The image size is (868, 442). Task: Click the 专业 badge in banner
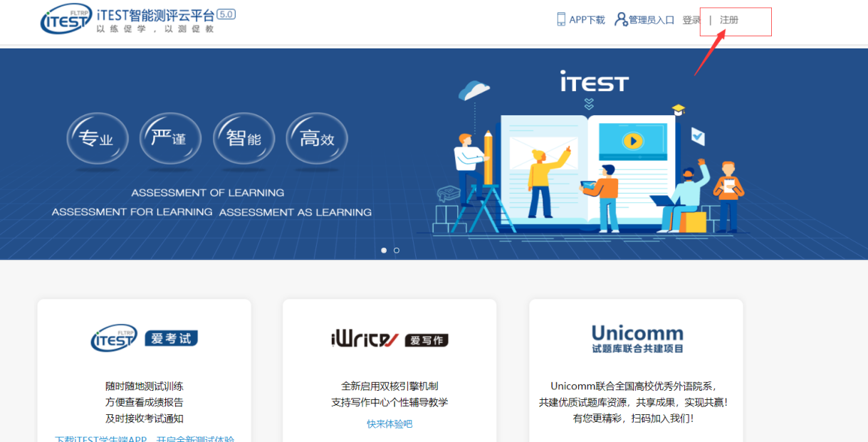pyautogui.click(x=98, y=140)
